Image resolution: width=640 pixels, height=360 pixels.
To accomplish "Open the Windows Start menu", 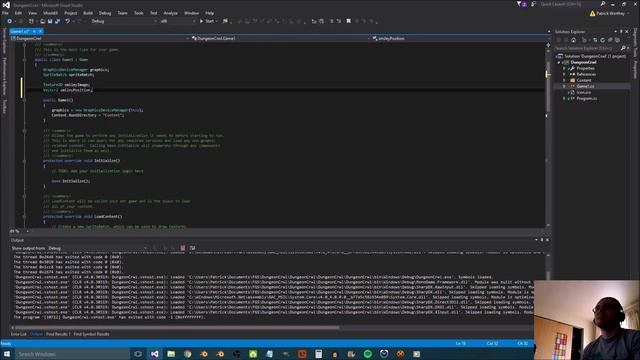I will (7, 354).
